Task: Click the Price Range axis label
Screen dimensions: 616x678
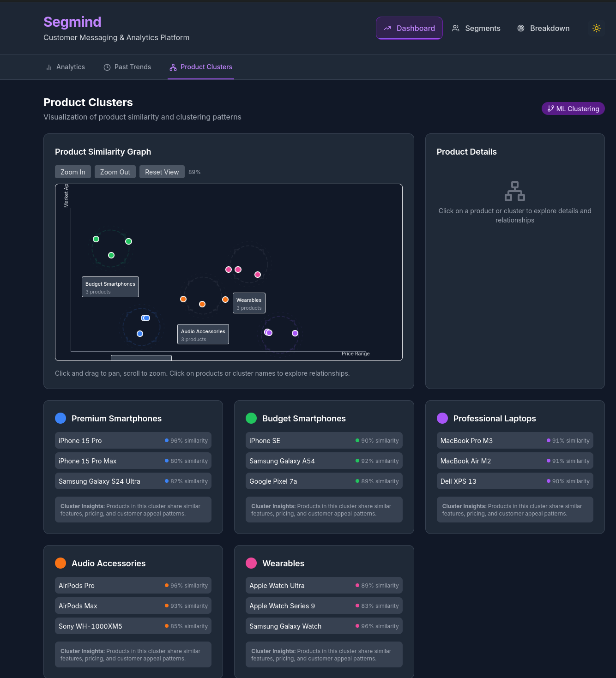Action: pyautogui.click(x=356, y=354)
